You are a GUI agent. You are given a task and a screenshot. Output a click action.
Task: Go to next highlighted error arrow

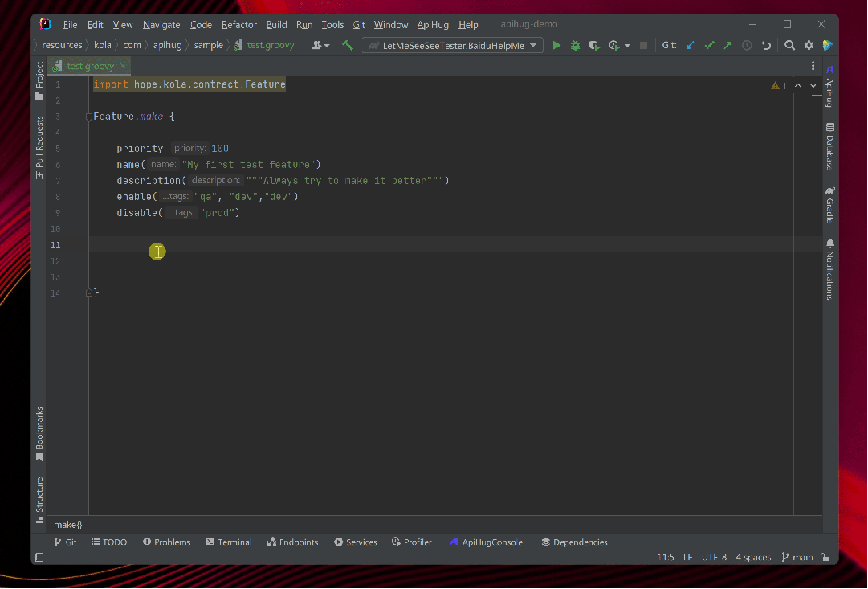813,85
